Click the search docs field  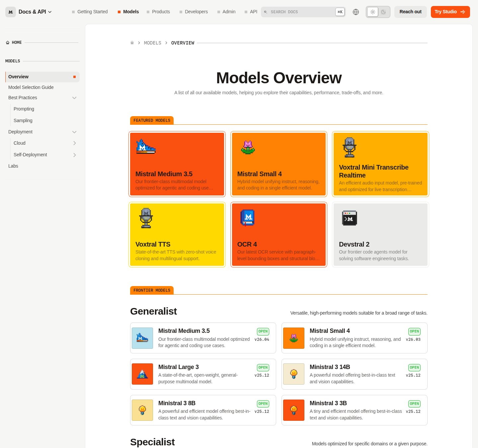tap(303, 12)
